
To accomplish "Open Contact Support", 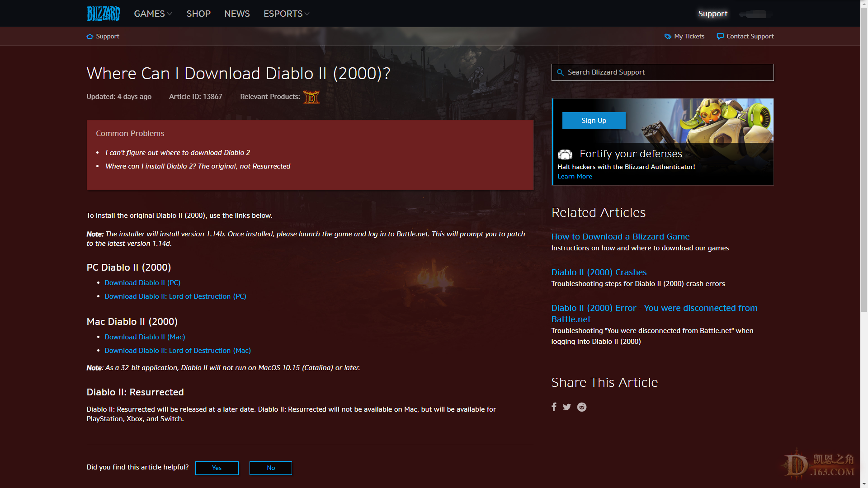I will [745, 36].
